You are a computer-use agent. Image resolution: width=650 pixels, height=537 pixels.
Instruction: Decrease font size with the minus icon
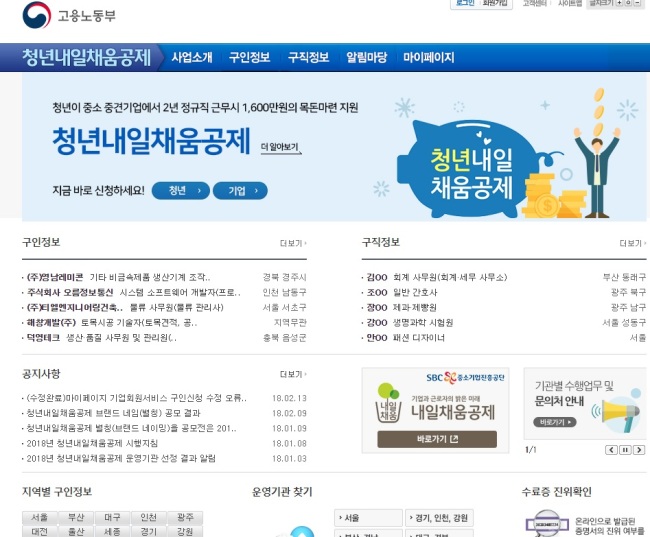pyautogui.click(x=637, y=3)
